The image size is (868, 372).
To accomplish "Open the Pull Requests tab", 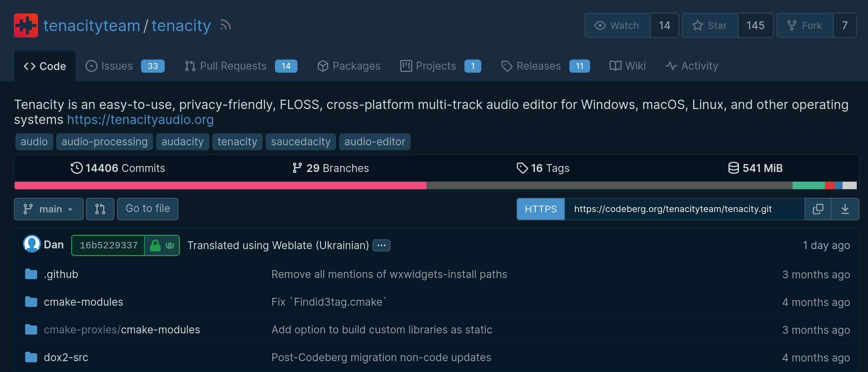I will pyautogui.click(x=241, y=66).
